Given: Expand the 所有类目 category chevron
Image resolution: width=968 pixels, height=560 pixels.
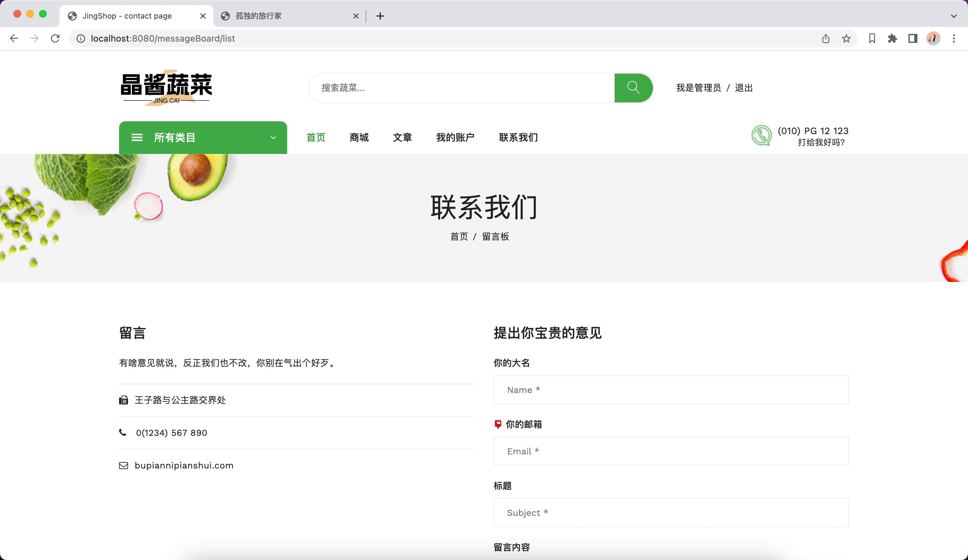Looking at the screenshot, I should pos(273,138).
